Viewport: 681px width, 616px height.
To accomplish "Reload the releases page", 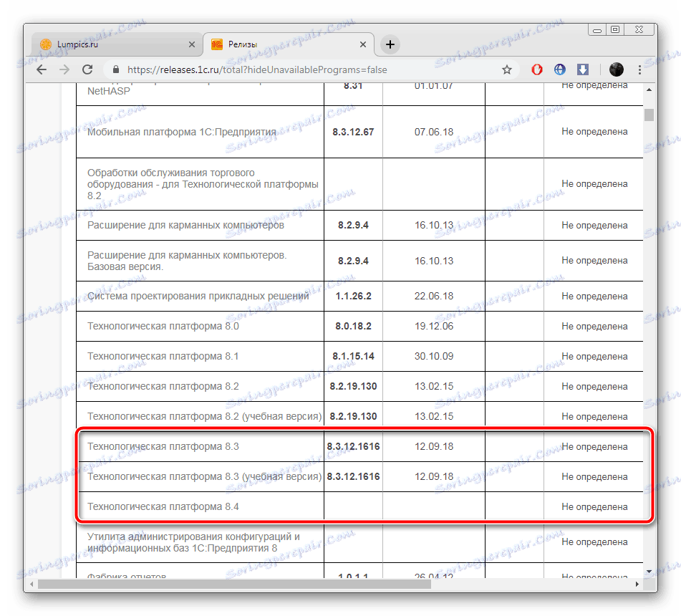I will [88, 69].
